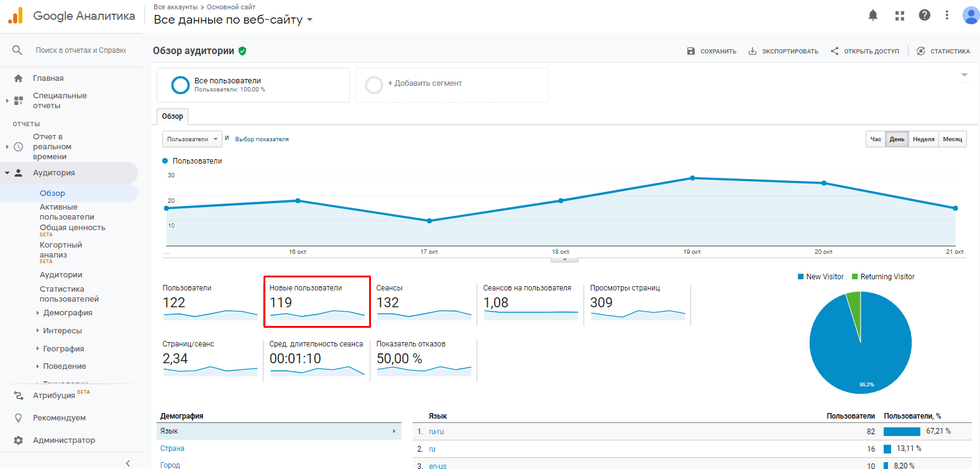Click the Новые пользователи 119 metric

(317, 302)
